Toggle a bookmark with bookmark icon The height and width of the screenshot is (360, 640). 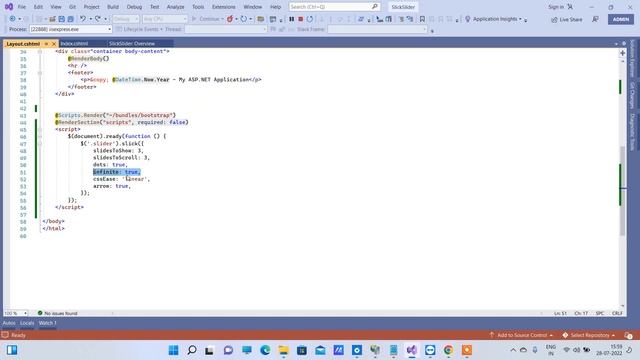[x=422, y=19]
